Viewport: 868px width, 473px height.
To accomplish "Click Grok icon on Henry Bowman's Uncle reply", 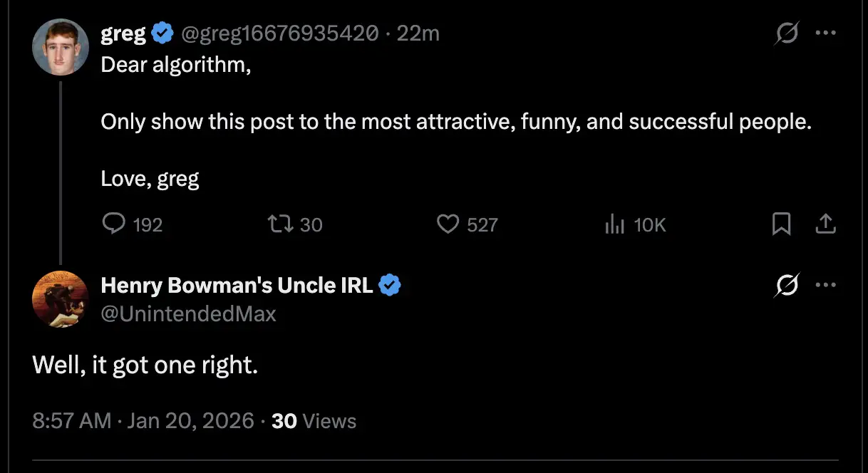I will click(x=787, y=286).
